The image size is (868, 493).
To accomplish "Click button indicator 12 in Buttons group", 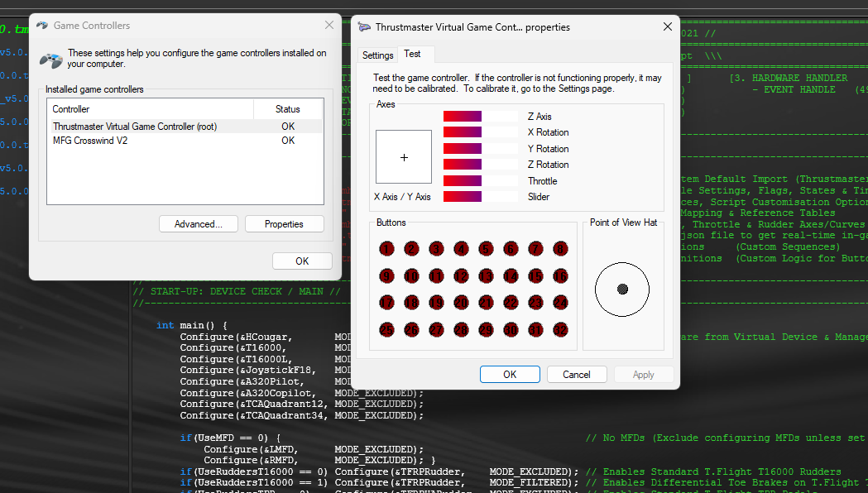I will tap(461, 276).
